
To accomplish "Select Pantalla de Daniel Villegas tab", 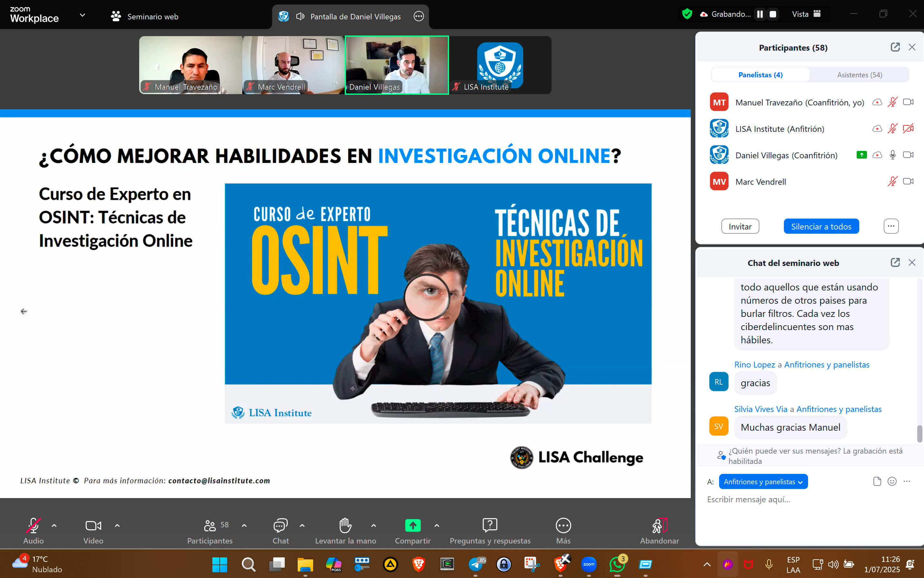I will [350, 16].
